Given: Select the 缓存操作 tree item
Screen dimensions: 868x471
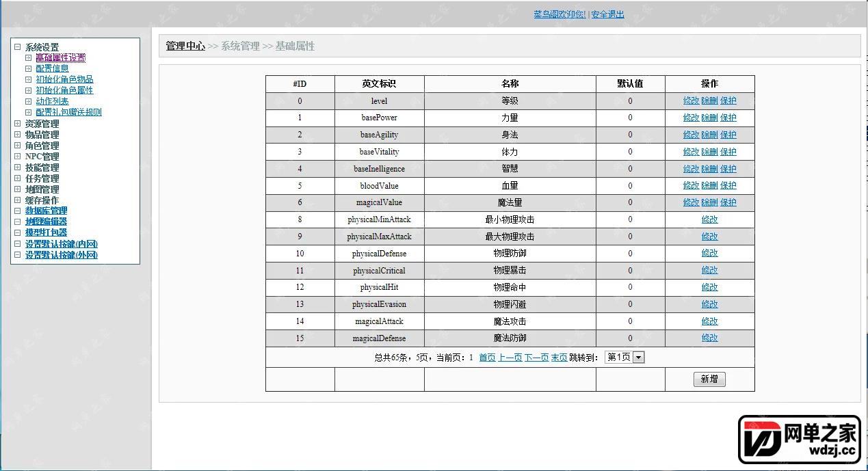Looking at the screenshot, I should pyautogui.click(x=42, y=200).
